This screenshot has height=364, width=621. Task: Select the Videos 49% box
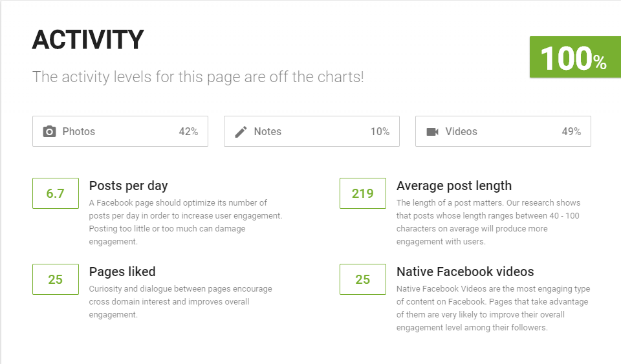pyautogui.click(x=503, y=131)
